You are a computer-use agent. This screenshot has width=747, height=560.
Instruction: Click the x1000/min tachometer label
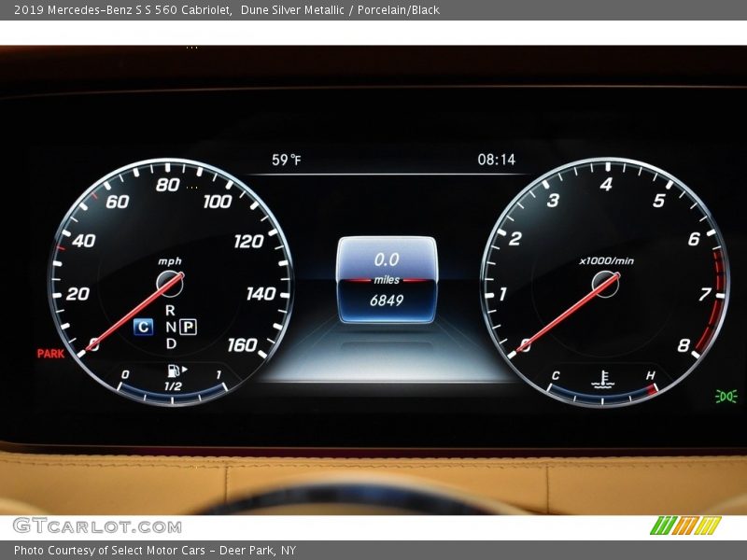[x=606, y=261]
